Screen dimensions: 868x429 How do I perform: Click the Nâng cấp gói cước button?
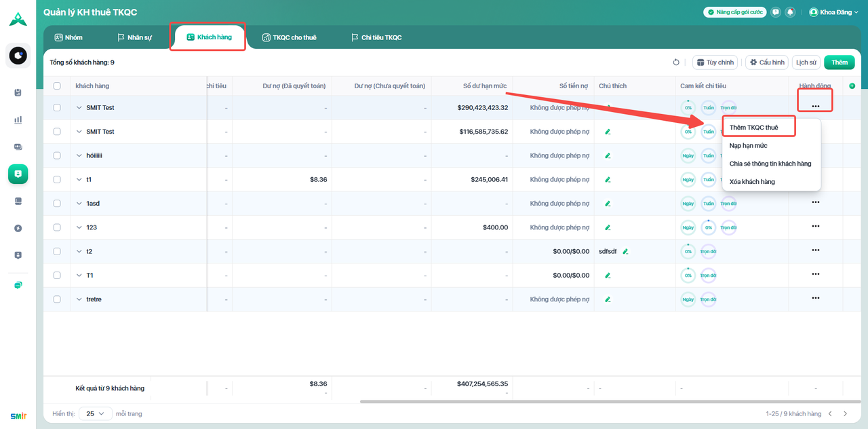coord(734,12)
